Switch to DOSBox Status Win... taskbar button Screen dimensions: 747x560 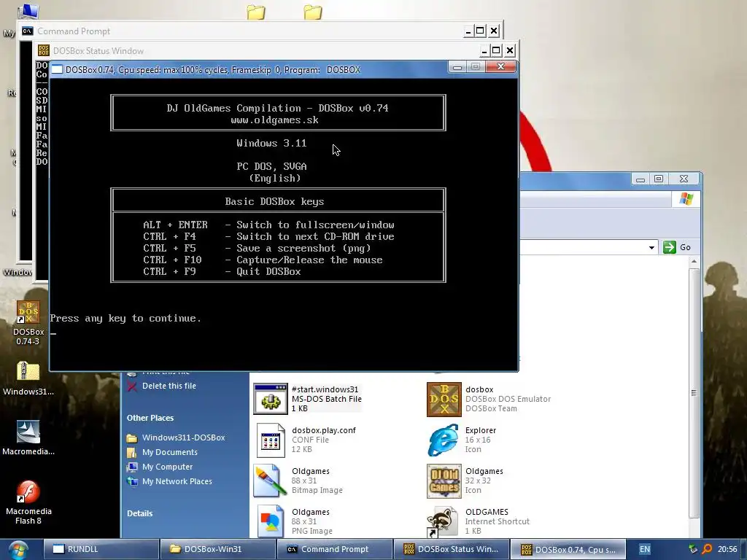pyautogui.click(x=451, y=549)
